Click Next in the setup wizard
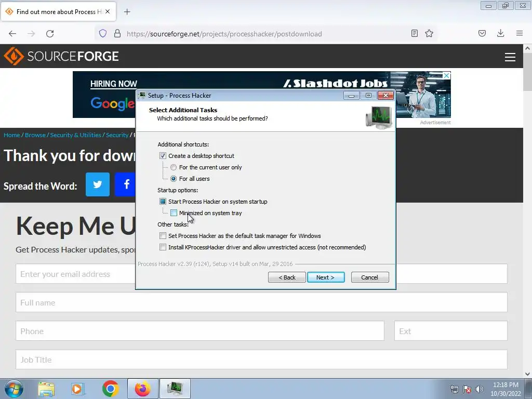The image size is (532, 399). [326, 277]
